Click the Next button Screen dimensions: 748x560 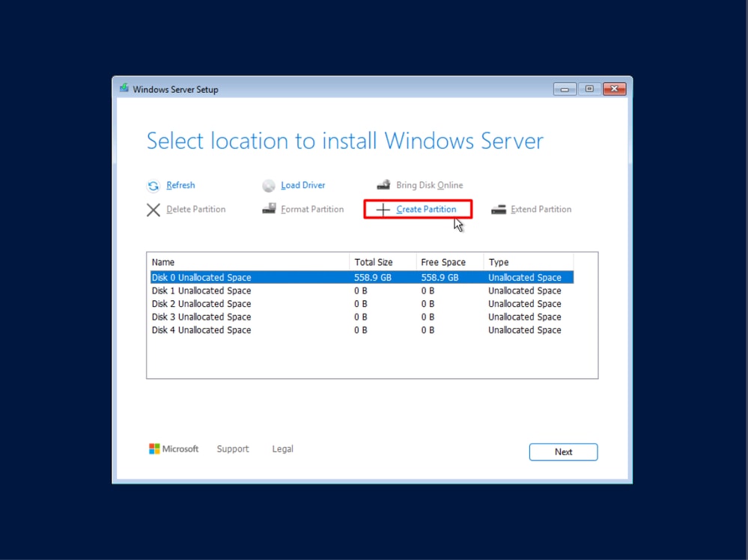pos(563,451)
